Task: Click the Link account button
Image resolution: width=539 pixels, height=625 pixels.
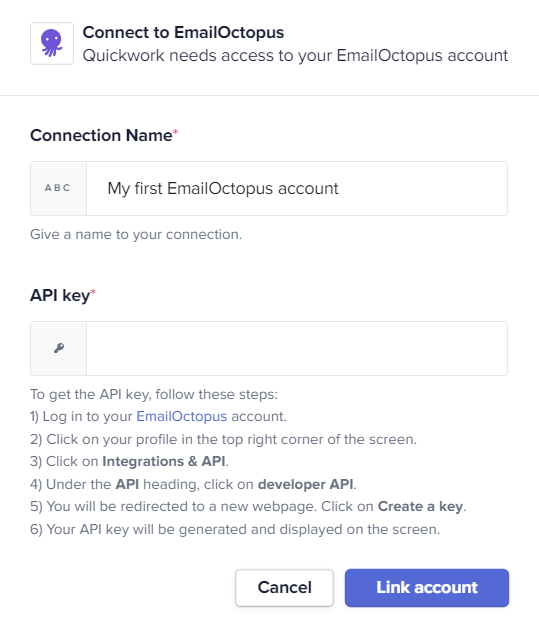Action: 427,588
